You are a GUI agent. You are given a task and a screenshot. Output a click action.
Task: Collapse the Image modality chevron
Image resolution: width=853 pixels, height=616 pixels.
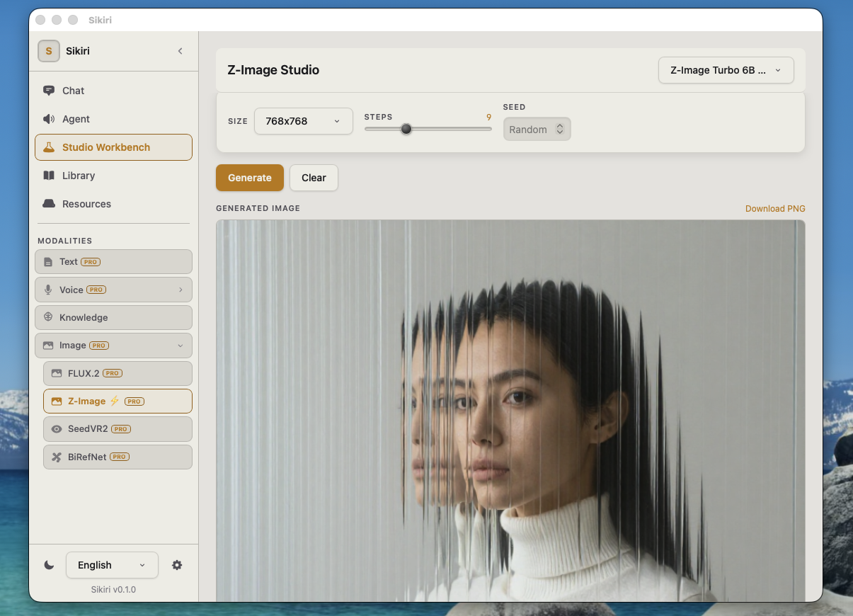pyautogui.click(x=181, y=346)
